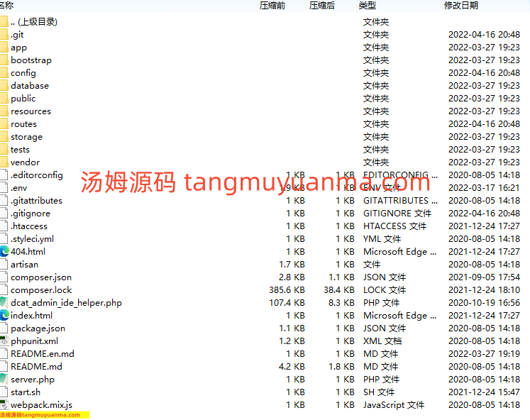Click the Edge icon beside index.html

(4, 316)
